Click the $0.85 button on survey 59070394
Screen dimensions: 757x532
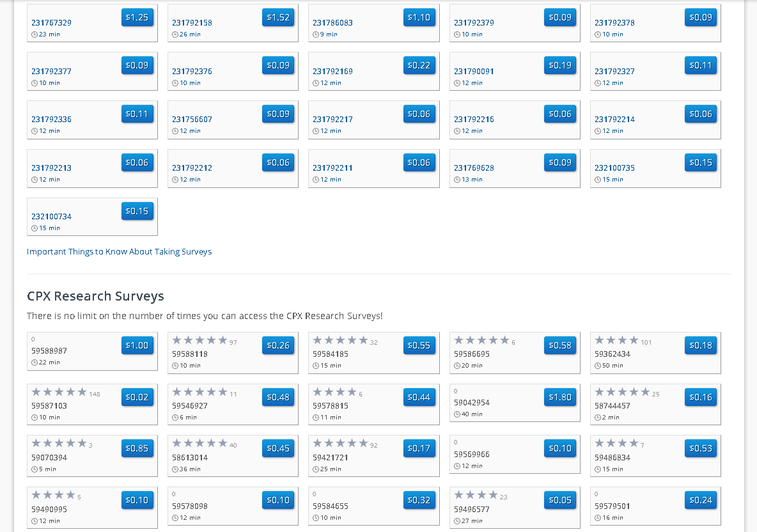point(137,448)
